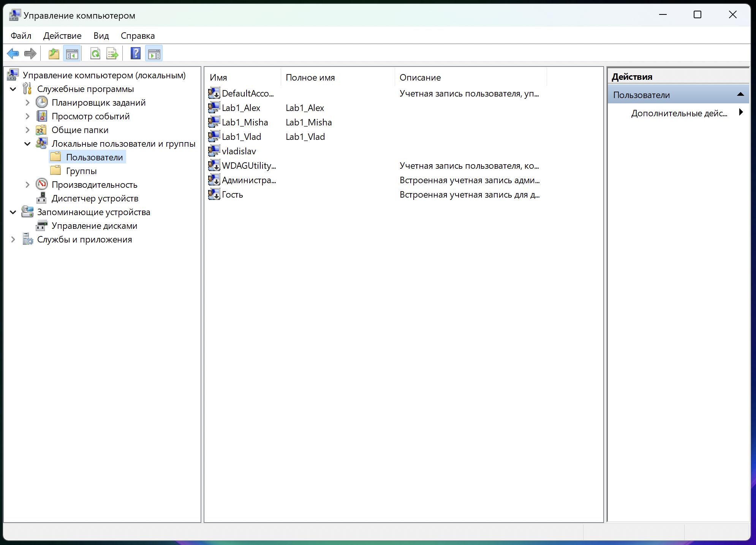Image resolution: width=756 pixels, height=545 pixels.
Task: Toggle the console tree pane icon
Action: [72, 54]
